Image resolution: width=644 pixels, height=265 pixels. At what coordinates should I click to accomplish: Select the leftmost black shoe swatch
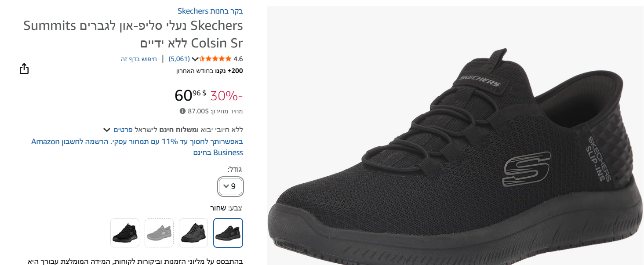(x=125, y=233)
